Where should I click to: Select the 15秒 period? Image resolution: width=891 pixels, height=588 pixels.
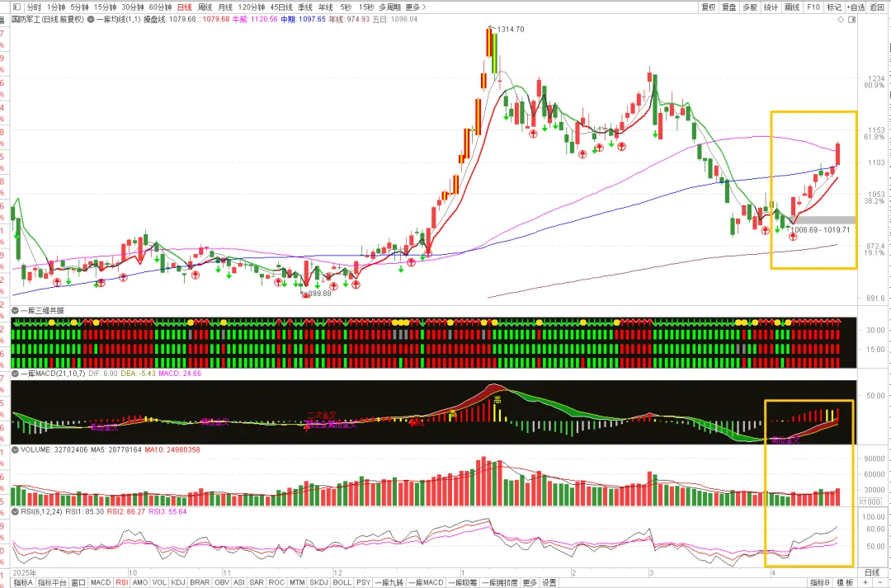(366, 7)
